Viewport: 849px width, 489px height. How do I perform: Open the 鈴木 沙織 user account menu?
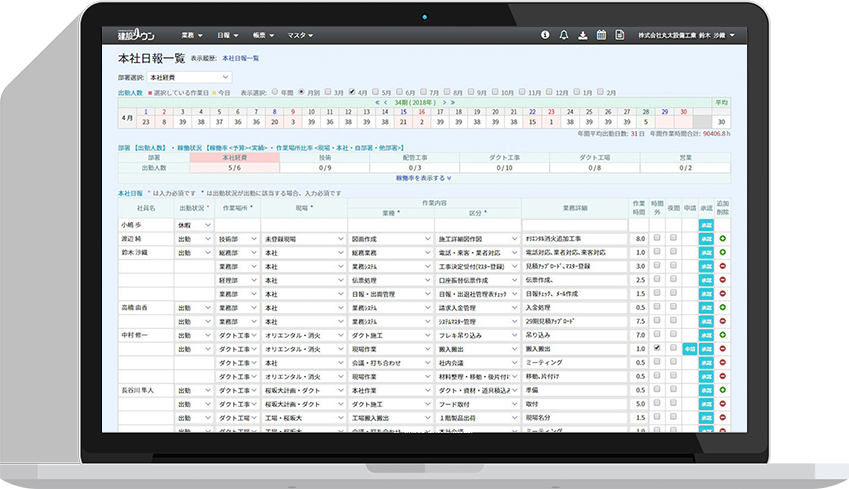point(686,35)
